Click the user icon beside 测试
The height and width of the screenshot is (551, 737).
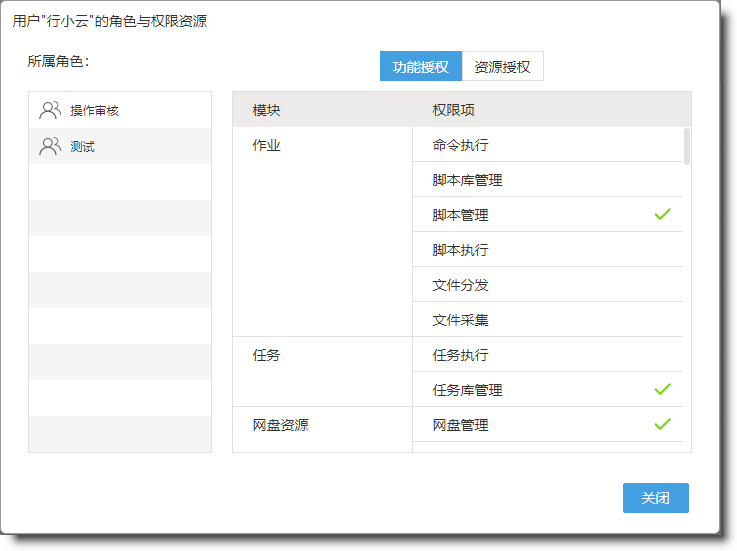[x=50, y=146]
